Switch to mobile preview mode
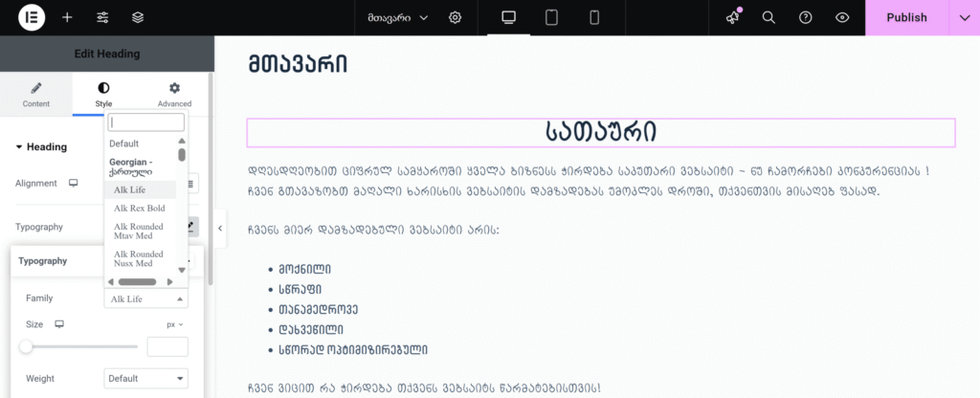Viewport: 980px width, 398px height. pyautogui.click(x=594, y=17)
